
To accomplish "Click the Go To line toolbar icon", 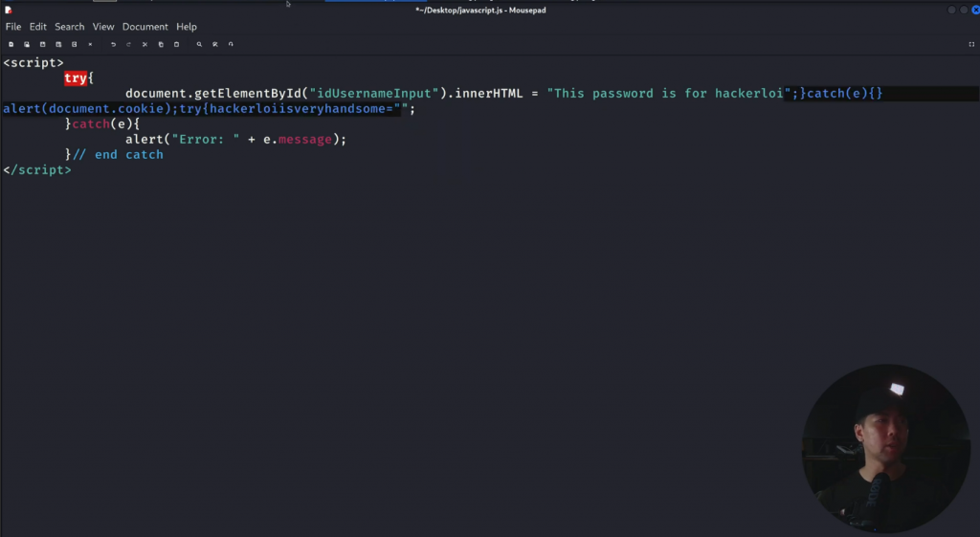I will (x=231, y=44).
